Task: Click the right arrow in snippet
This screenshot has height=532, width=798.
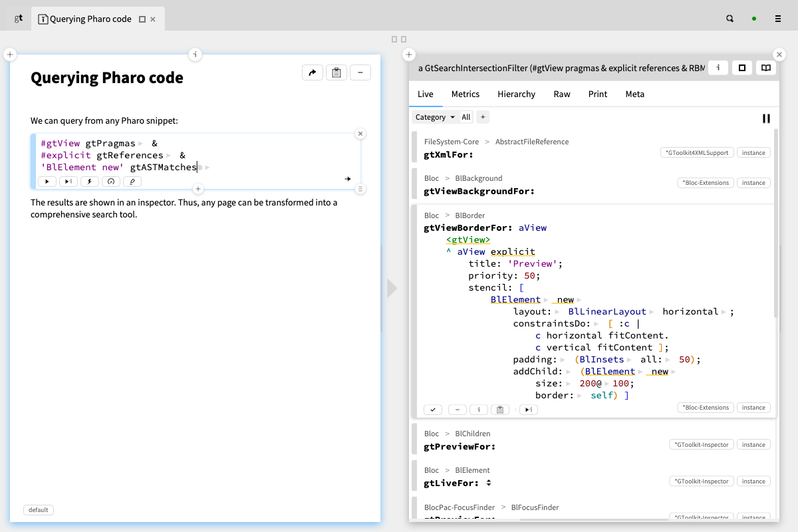Action: pyautogui.click(x=348, y=179)
